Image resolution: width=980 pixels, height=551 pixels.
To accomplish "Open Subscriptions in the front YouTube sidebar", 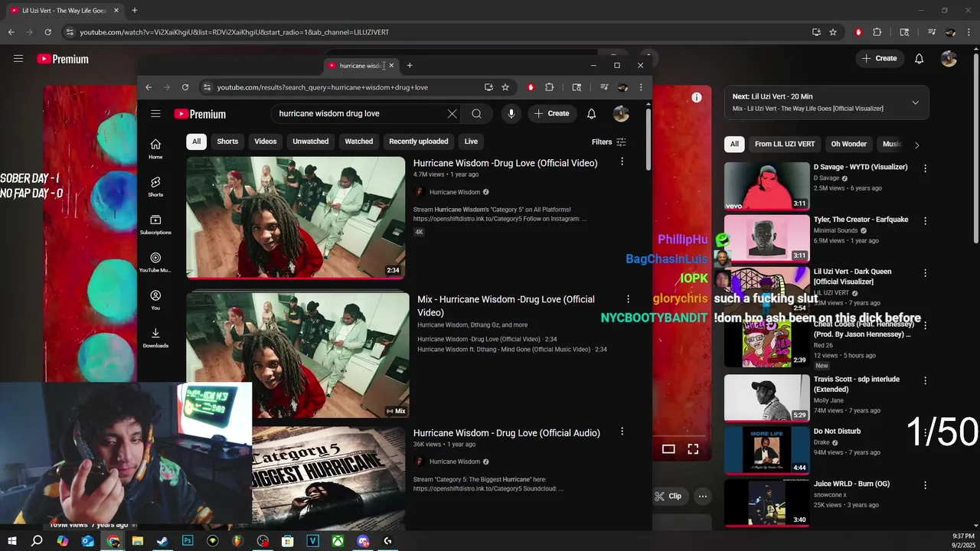I will (x=155, y=224).
